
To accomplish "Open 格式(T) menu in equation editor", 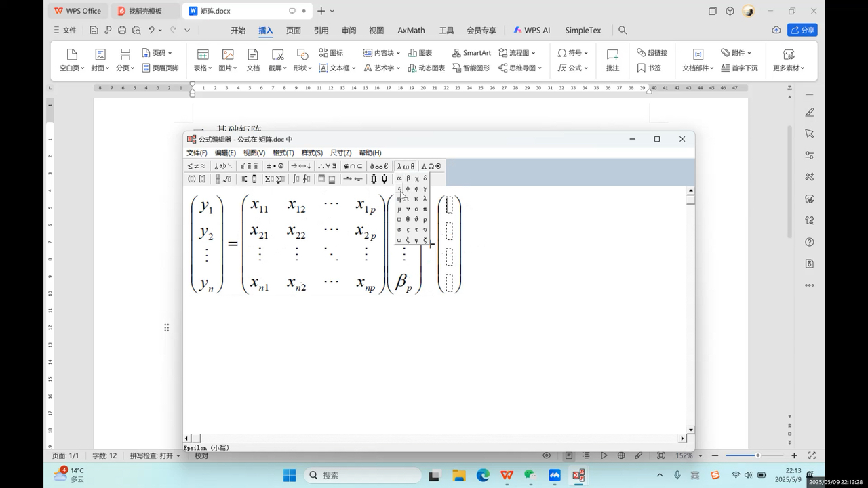I will [x=283, y=152].
